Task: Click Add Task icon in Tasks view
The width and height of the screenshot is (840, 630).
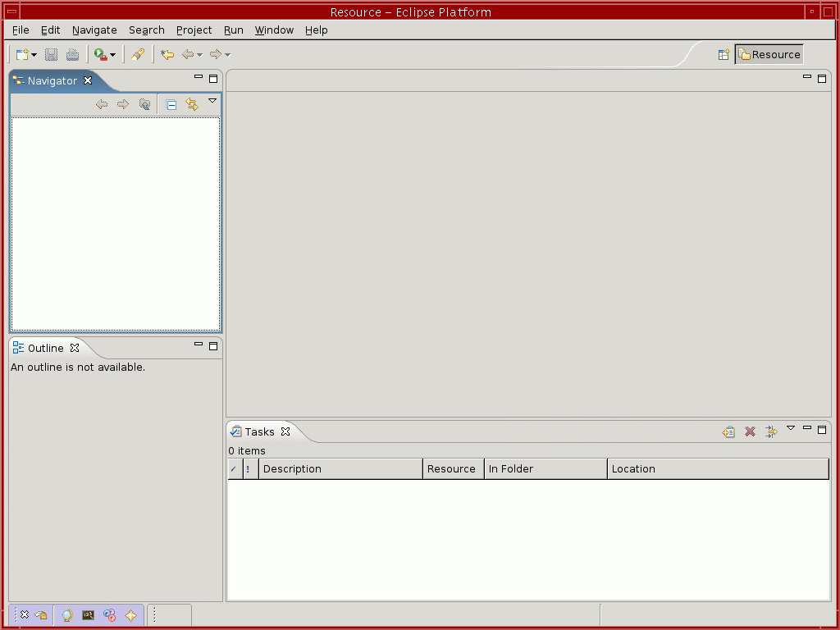Action: (x=728, y=431)
